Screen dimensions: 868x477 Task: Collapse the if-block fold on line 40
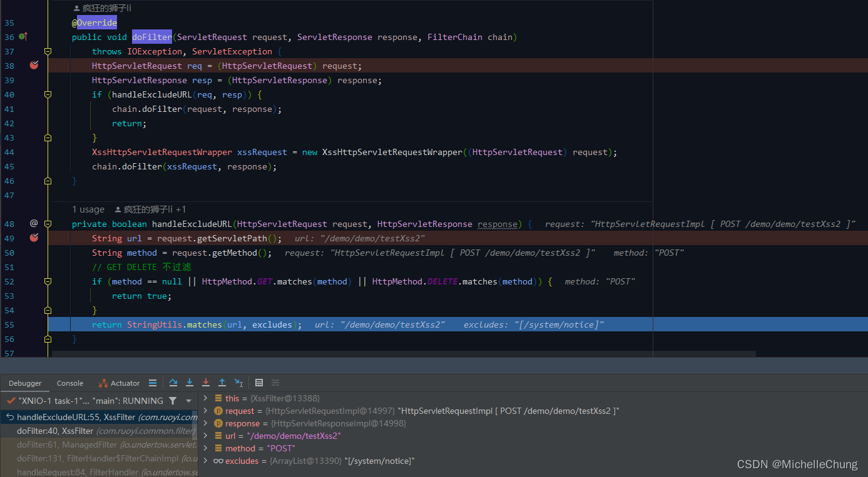tap(48, 94)
